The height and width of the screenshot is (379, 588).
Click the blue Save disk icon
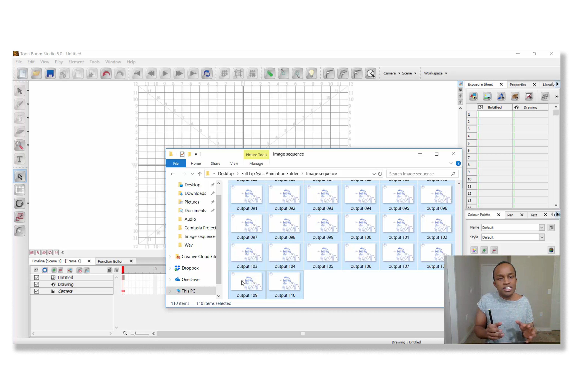(x=50, y=73)
